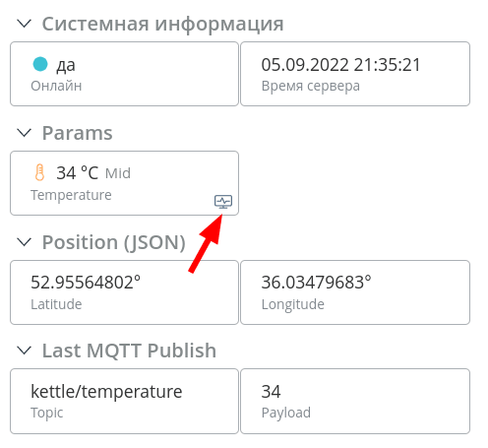Click the orange thermometer icon
The width and height of the screenshot is (488, 448).
coord(39,172)
